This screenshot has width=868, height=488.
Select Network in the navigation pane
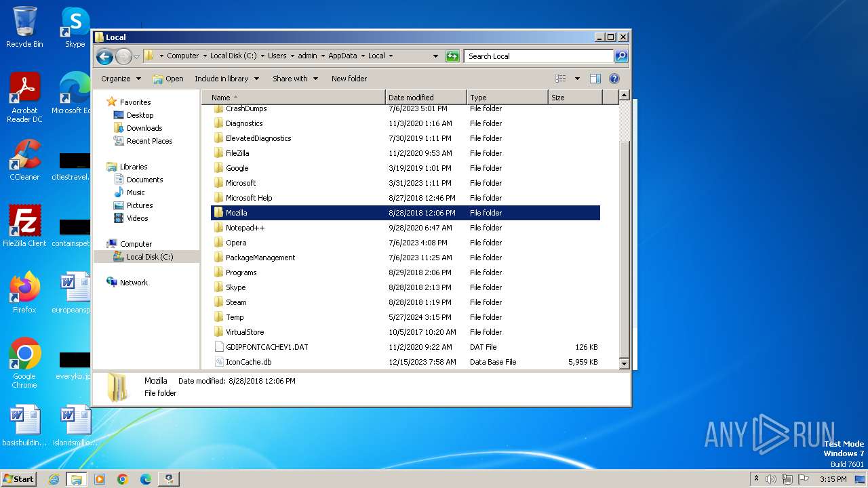(134, 283)
